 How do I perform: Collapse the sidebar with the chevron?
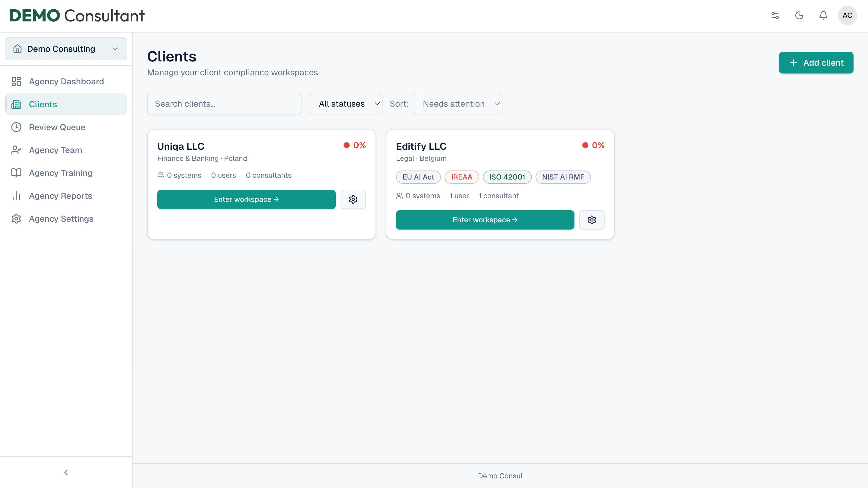pyautogui.click(x=66, y=472)
